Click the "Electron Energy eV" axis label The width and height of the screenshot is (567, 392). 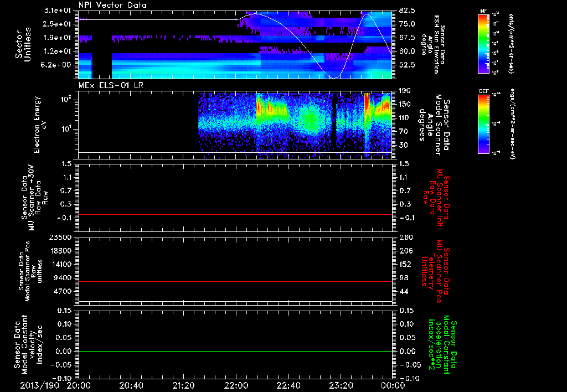[39, 125]
